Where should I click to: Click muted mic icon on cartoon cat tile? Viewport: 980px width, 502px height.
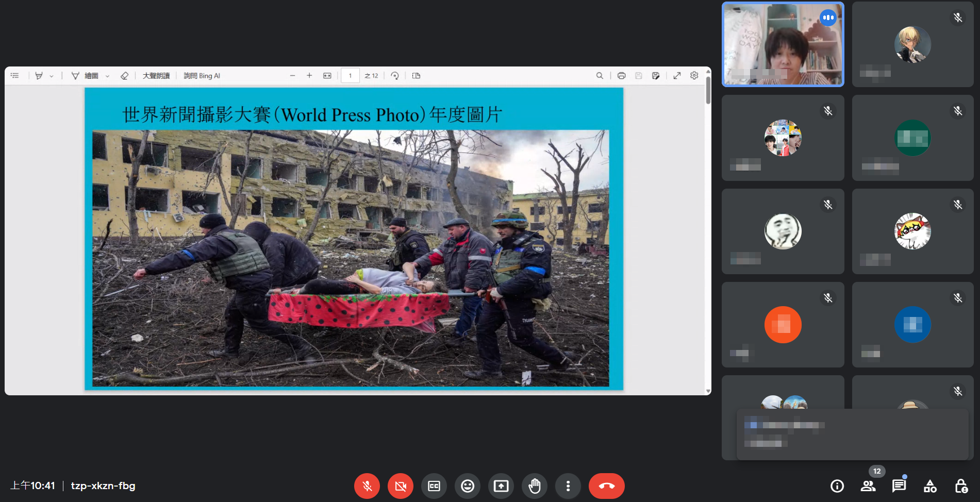point(958,205)
